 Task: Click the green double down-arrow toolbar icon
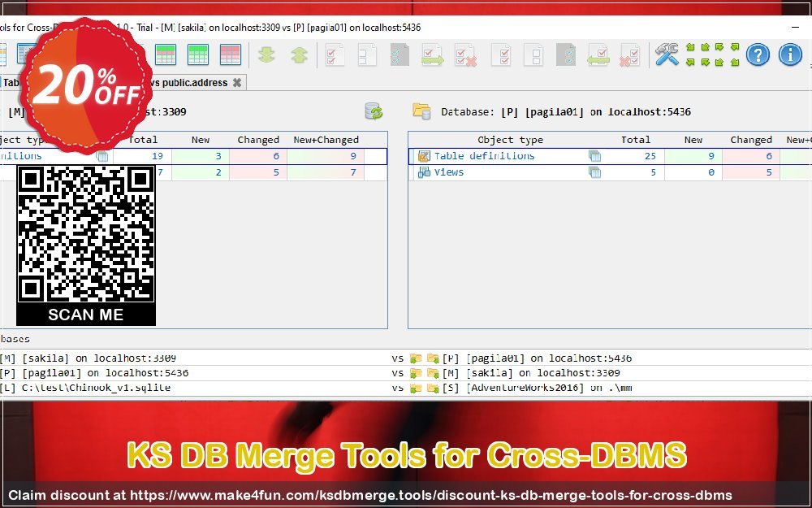point(266,55)
